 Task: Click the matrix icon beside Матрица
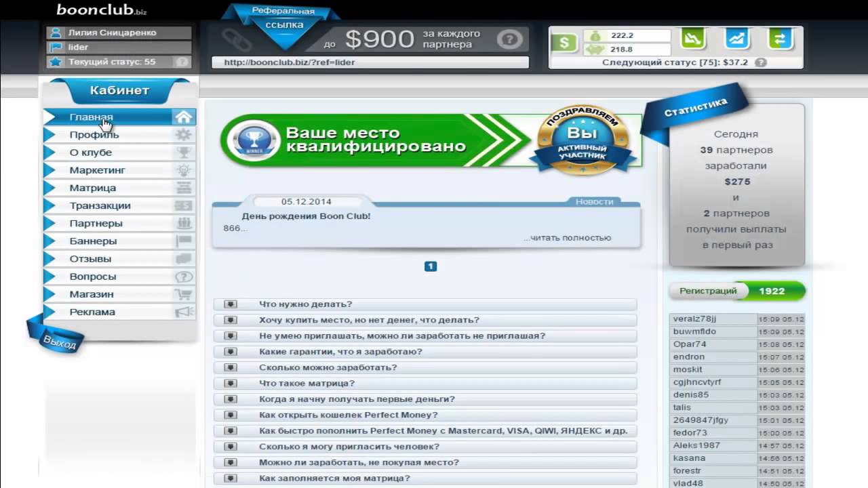click(183, 188)
